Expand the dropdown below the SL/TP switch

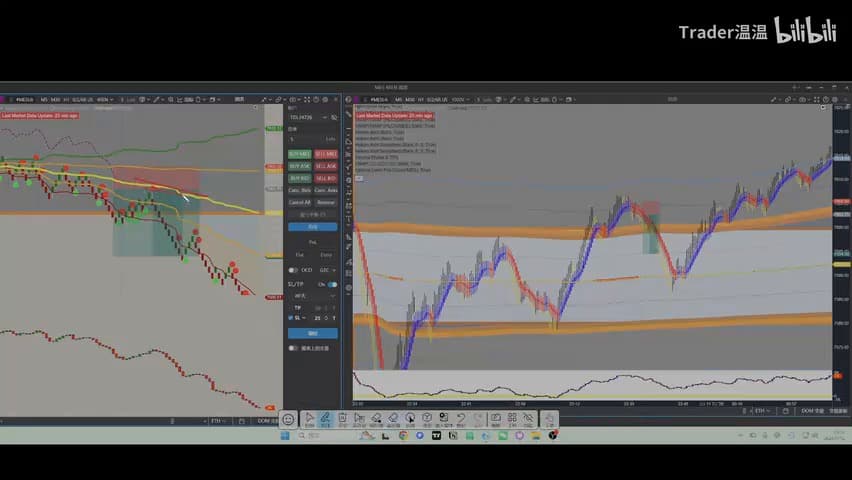click(312, 296)
